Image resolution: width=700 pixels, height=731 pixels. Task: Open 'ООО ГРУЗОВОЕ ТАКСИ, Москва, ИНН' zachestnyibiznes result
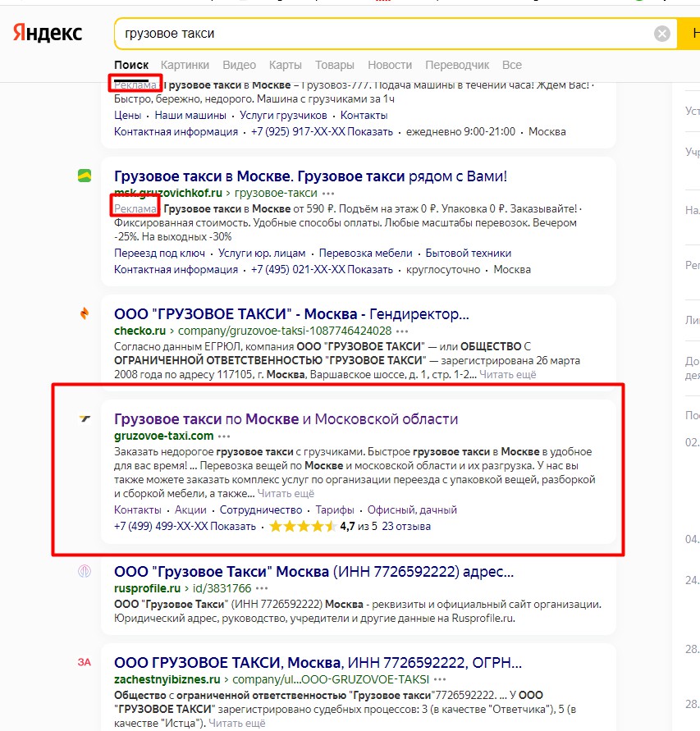pyautogui.click(x=318, y=662)
